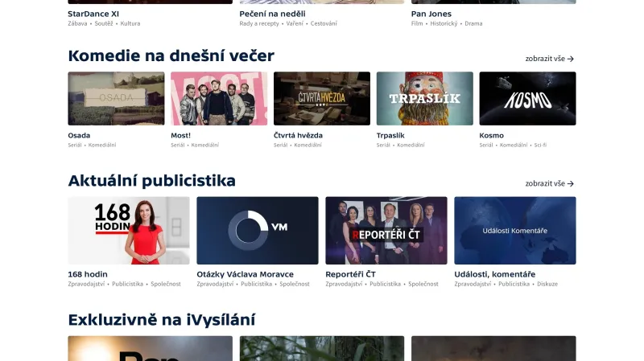
Task: Click the Most! title text
Action: pos(180,135)
